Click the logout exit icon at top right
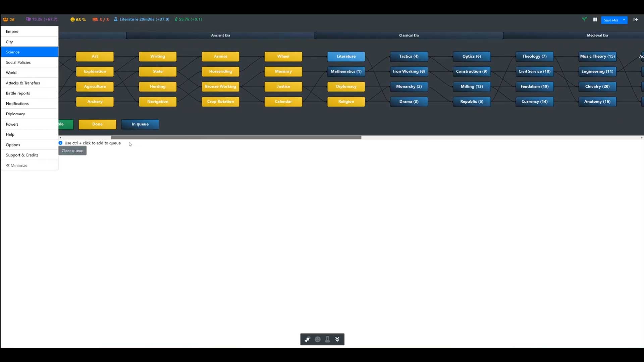Viewport: 644px width, 362px height. pos(635,20)
